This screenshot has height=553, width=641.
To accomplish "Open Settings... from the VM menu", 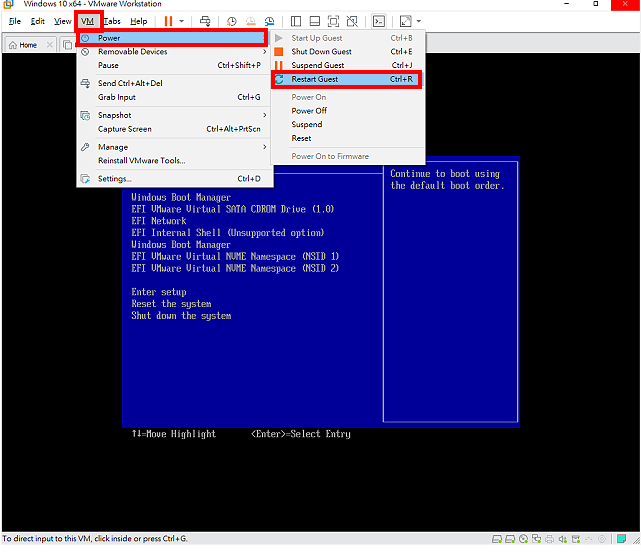I will click(174, 179).
